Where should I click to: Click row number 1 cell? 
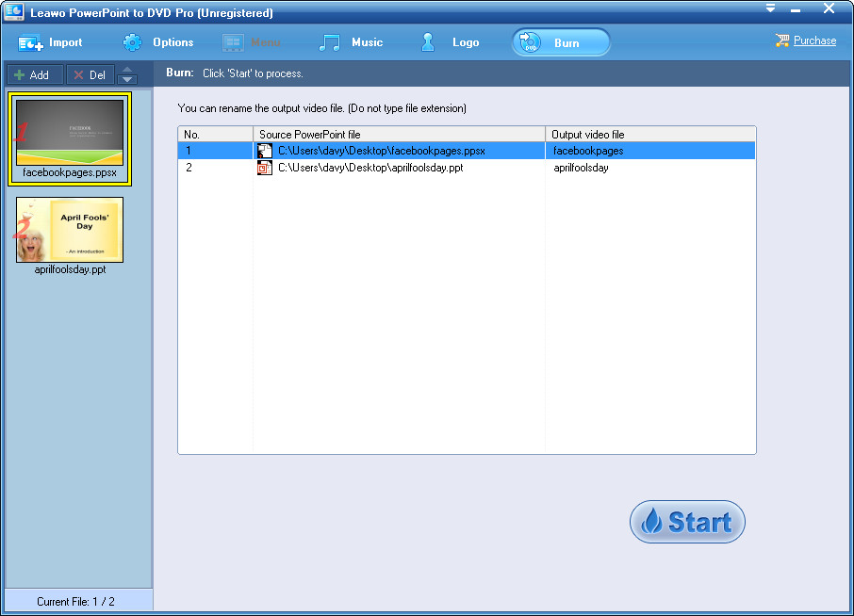click(x=215, y=151)
